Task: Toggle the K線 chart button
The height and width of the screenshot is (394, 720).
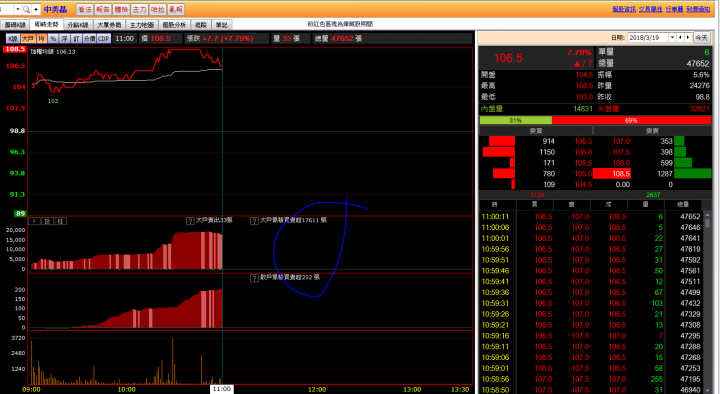Action: [12, 39]
